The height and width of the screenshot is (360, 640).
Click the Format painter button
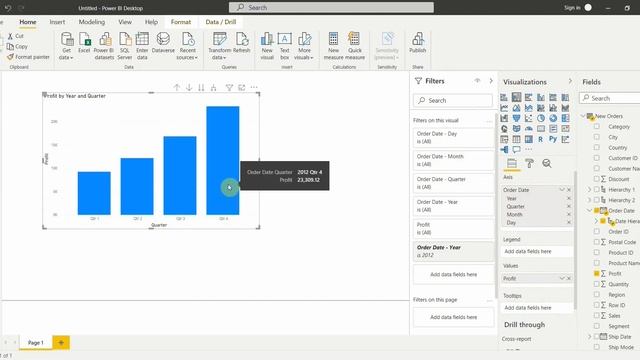pos(28,57)
